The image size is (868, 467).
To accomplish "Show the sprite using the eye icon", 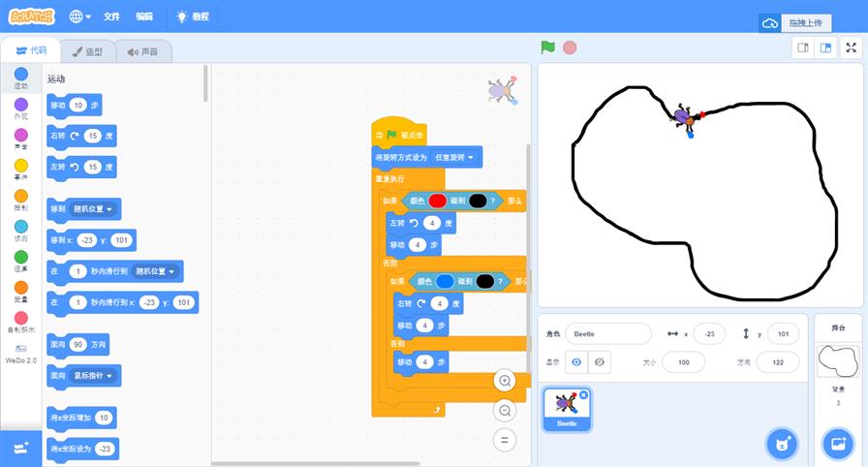I will click(576, 361).
